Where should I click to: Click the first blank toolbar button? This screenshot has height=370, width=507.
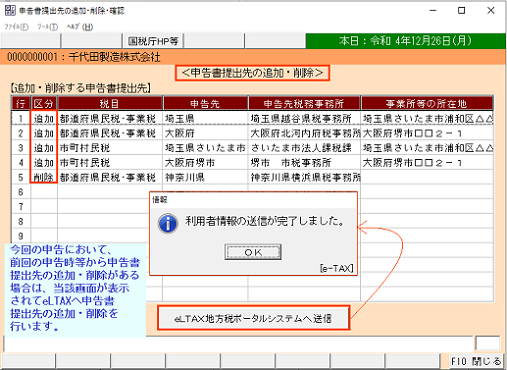30,41
